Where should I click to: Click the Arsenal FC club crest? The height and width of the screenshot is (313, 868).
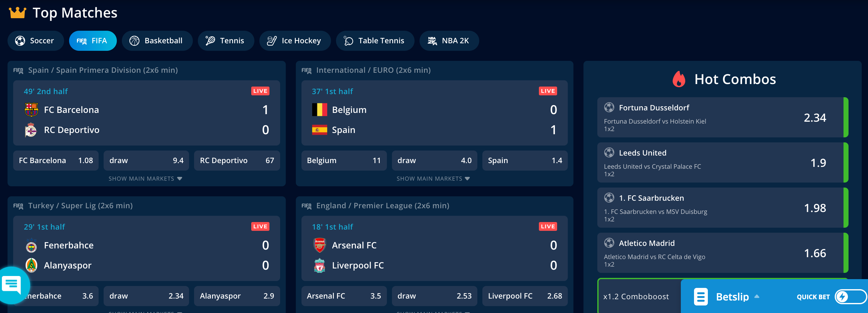(x=319, y=245)
